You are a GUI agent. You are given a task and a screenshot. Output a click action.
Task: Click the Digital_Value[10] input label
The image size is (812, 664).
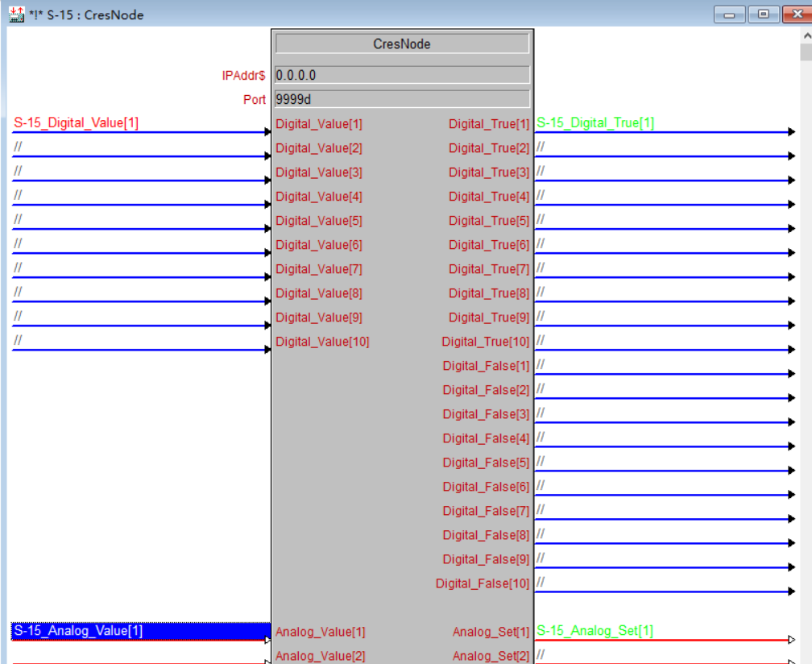pos(322,342)
